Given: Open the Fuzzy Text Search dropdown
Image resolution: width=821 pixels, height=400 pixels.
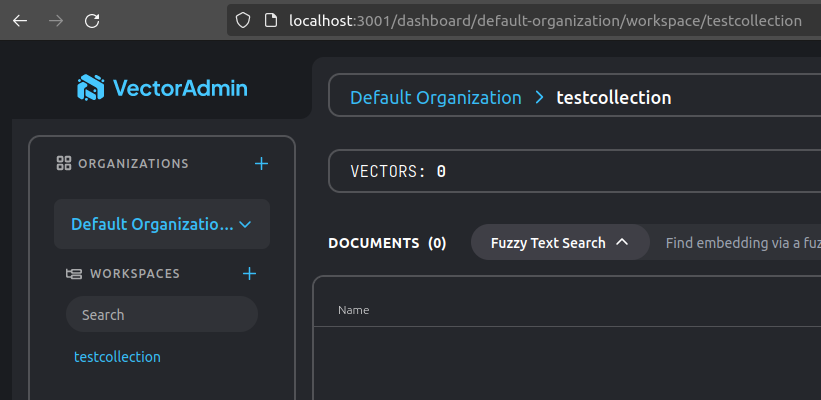Looking at the screenshot, I should tap(559, 242).
